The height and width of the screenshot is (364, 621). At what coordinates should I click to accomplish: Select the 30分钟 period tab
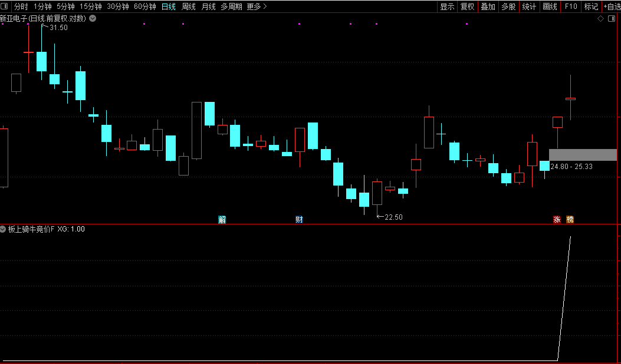117,6
